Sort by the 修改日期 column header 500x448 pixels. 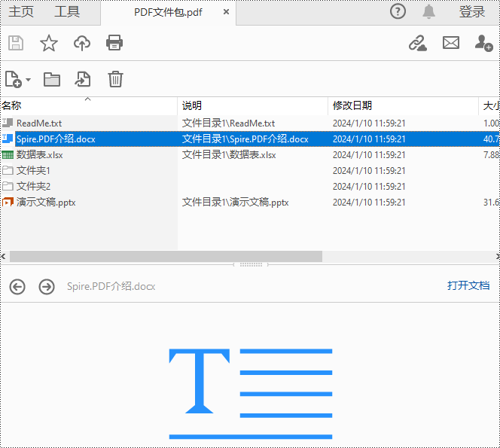pyautogui.click(x=403, y=105)
